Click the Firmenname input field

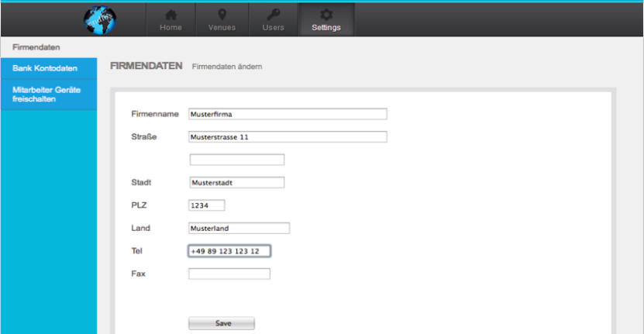coord(287,114)
